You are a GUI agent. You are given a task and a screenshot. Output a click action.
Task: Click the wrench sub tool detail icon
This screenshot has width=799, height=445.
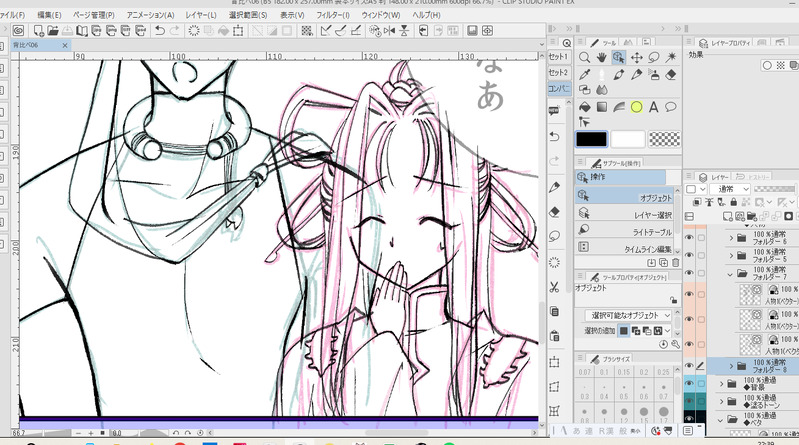675,345
